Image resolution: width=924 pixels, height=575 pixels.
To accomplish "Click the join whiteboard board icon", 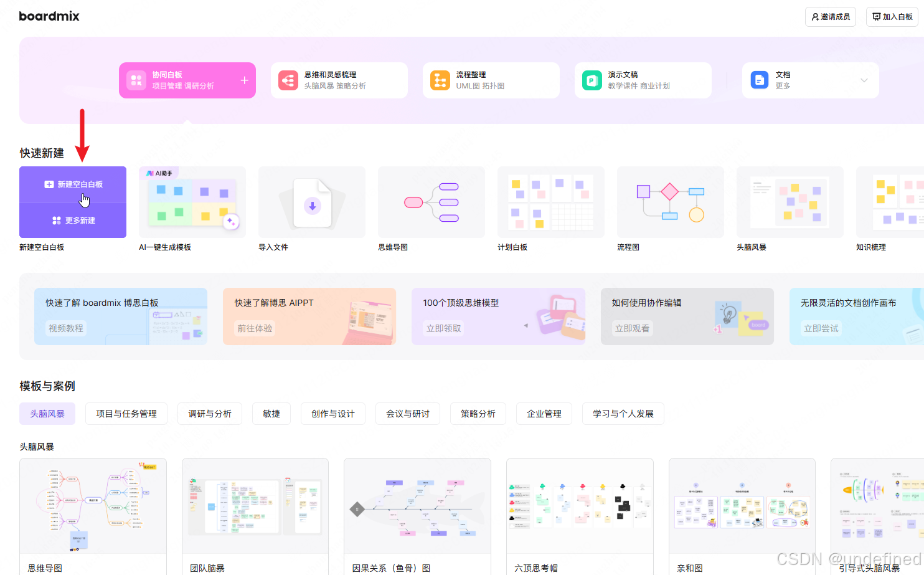I will coord(877,17).
